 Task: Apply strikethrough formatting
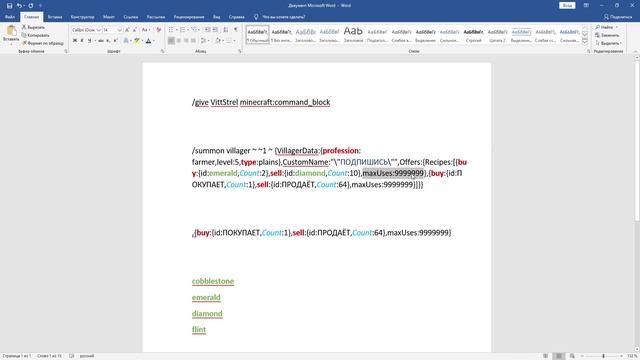click(100, 41)
